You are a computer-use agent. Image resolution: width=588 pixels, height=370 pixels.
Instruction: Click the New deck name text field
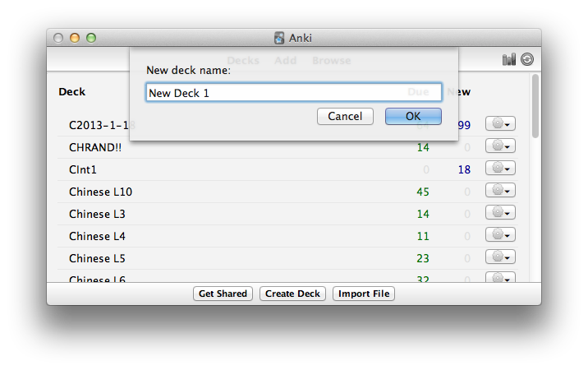pos(294,92)
